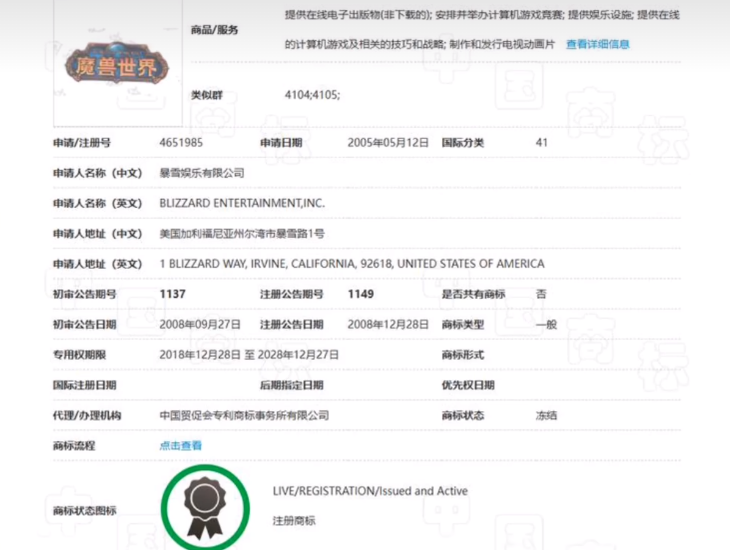Select BLIZZARD ENTERTAINMENT,INC. text
Viewport: 730px width, 550px height.
(242, 203)
